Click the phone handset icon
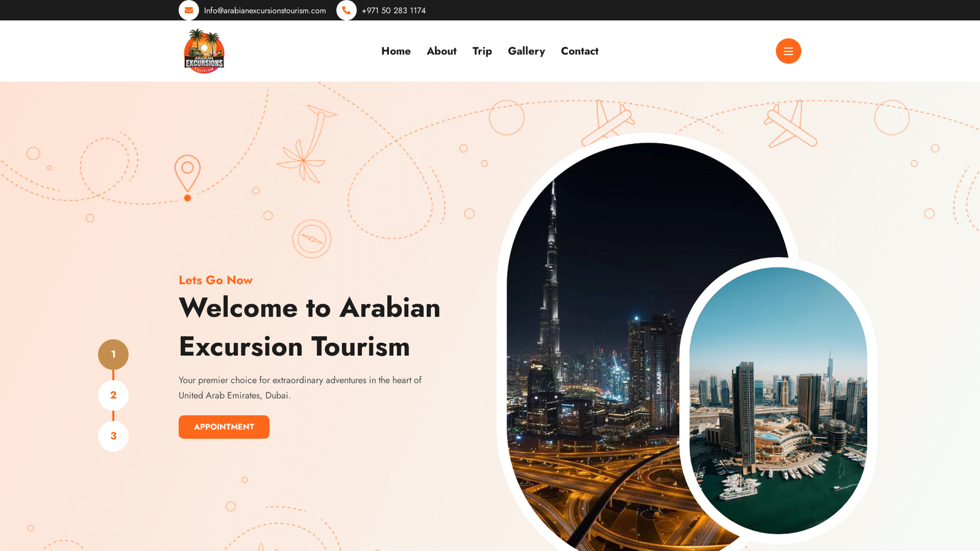The image size is (980, 551). (x=346, y=10)
